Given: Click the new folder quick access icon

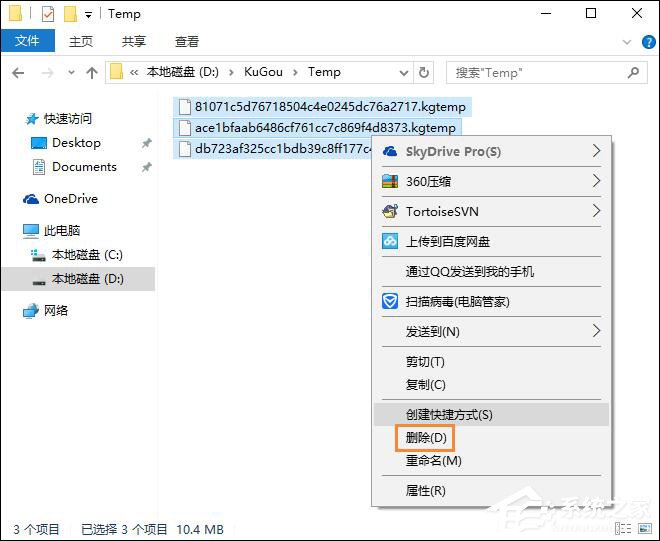Looking at the screenshot, I should (x=70, y=14).
